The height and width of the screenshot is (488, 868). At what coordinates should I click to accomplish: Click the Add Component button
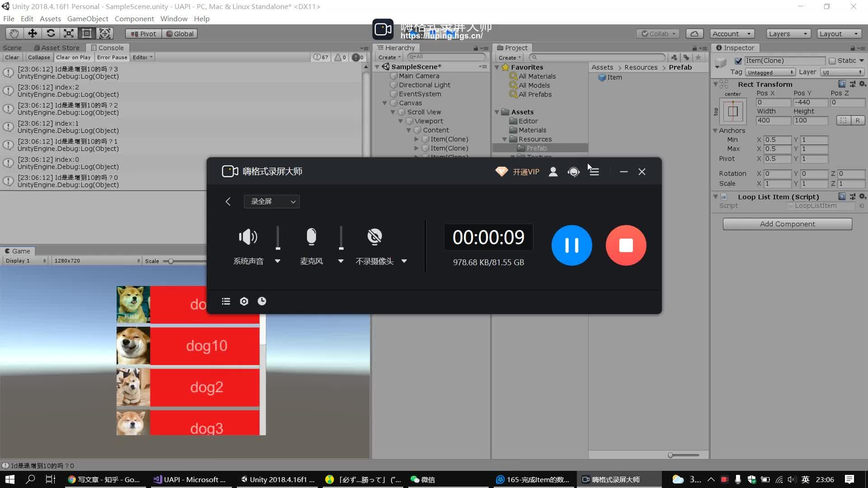[787, 224]
